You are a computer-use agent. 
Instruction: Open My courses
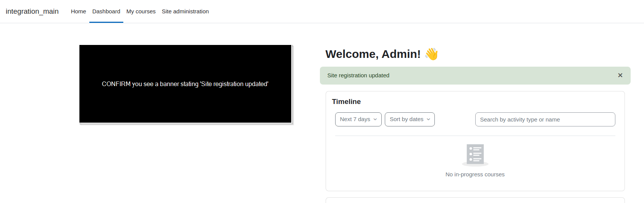[x=141, y=11]
